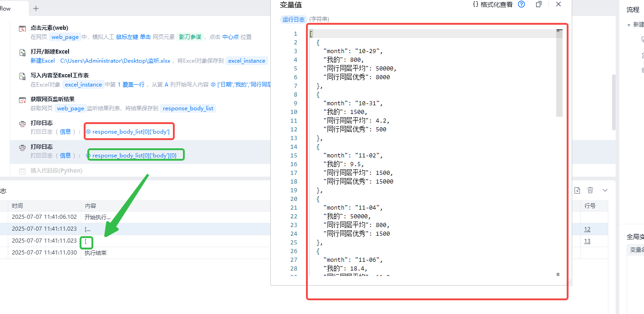Click JSON line "同行同层平均": 50000

point(360,69)
